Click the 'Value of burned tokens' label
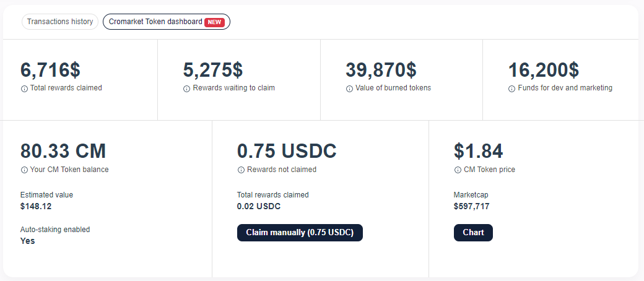The width and height of the screenshot is (644, 281). [393, 88]
